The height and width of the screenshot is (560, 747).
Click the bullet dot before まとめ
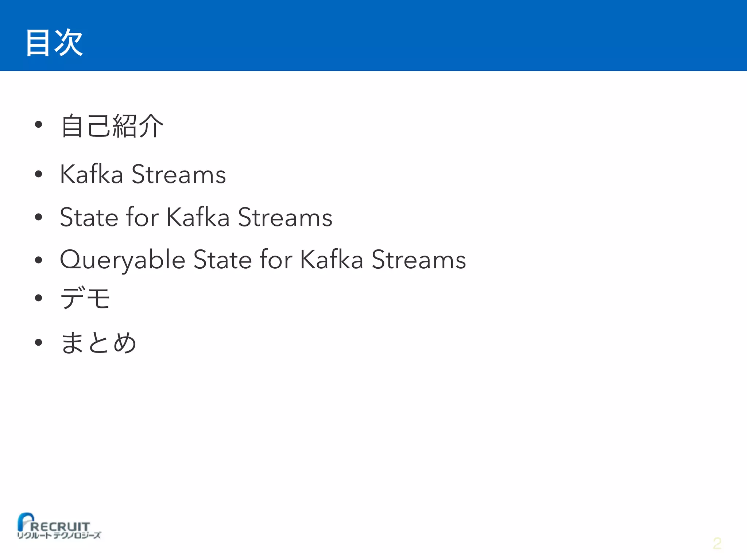[x=39, y=342]
